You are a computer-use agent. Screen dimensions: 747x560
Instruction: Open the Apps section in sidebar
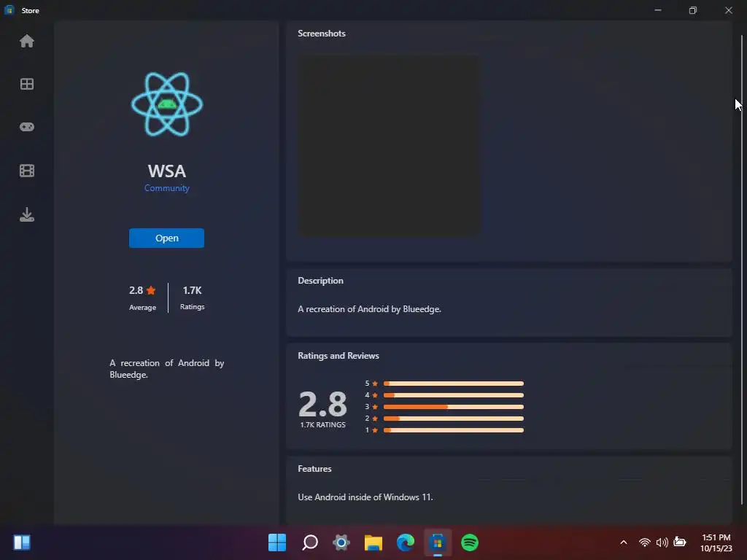point(27,85)
